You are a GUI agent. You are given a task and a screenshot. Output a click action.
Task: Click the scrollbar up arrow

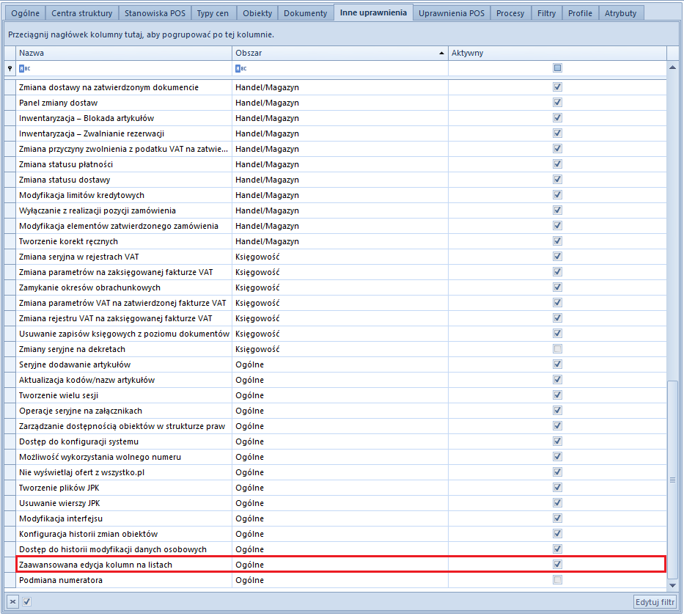point(672,67)
